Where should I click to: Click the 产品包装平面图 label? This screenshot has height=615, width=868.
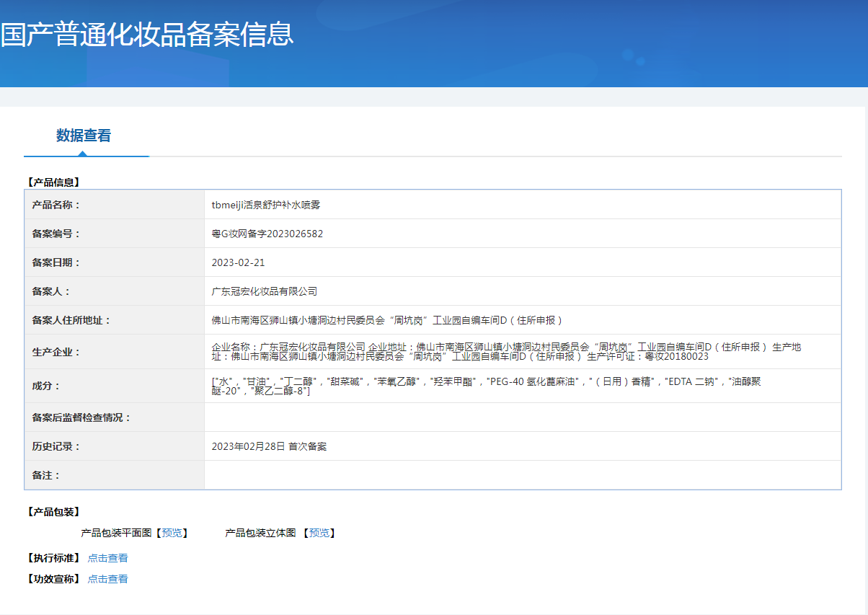[116, 534]
